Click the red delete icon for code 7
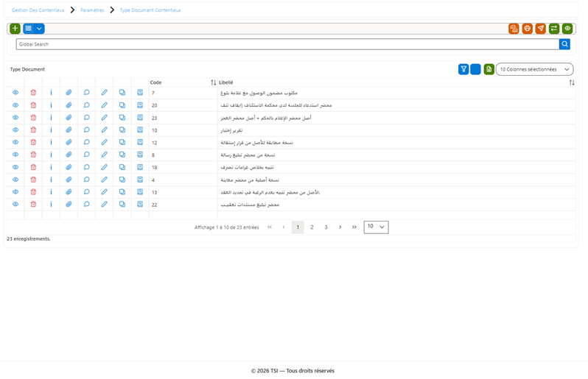 [x=33, y=93]
